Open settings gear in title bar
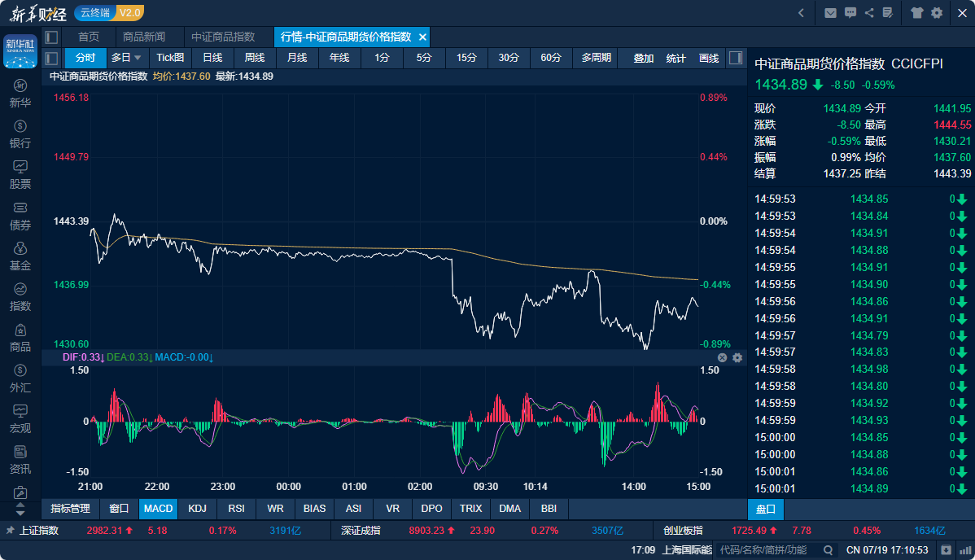 point(937,12)
